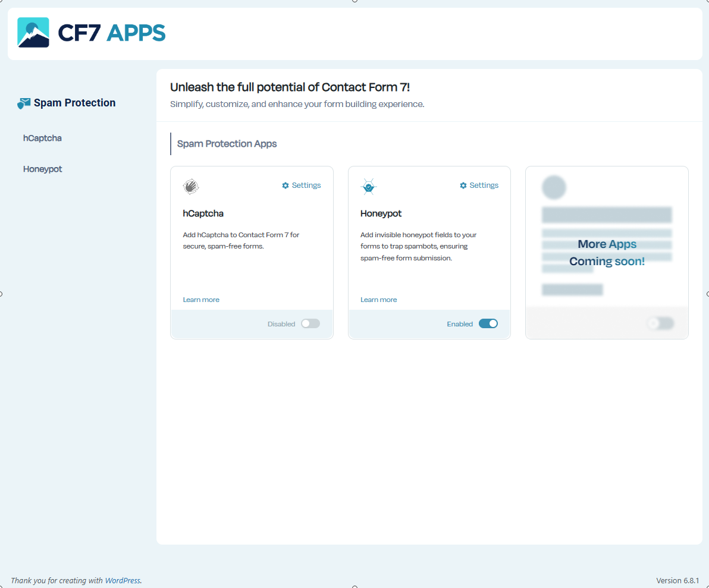This screenshot has width=709, height=588.
Task: Click the Honeypot bug logo icon
Action: pyautogui.click(x=369, y=187)
